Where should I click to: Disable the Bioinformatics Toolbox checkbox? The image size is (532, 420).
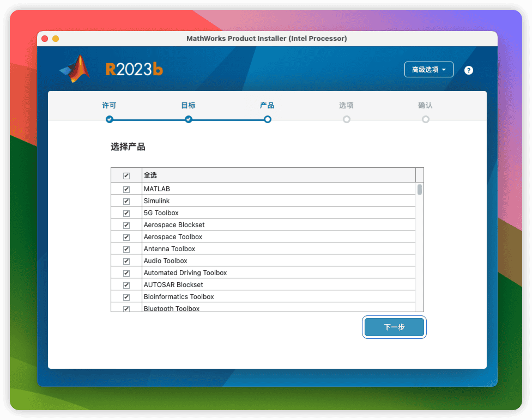[x=126, y=296]
